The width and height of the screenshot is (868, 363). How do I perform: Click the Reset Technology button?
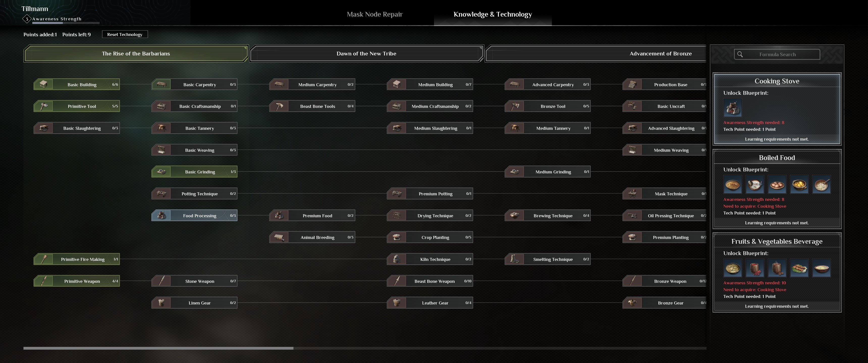[124, 34]
